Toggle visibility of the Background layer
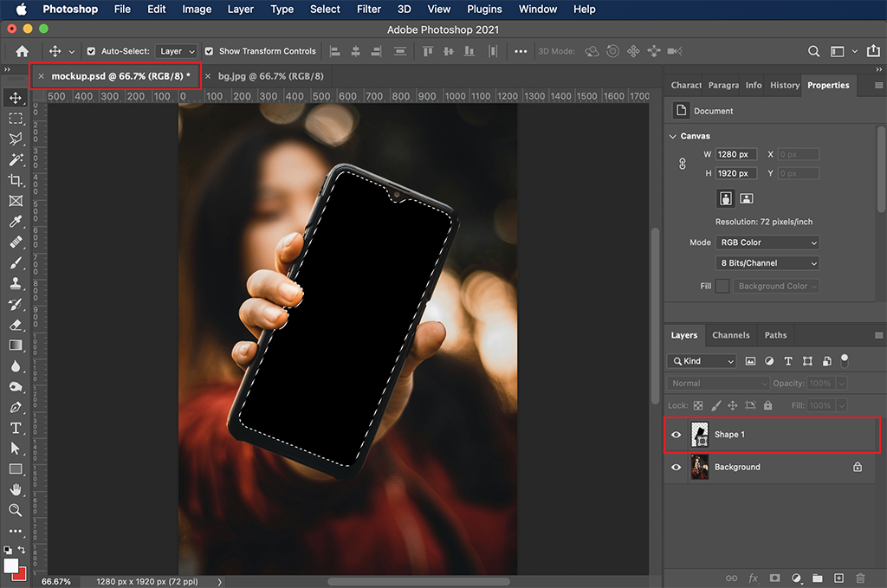The height and width of the screenshot is (588, 887). click(677, 467)
